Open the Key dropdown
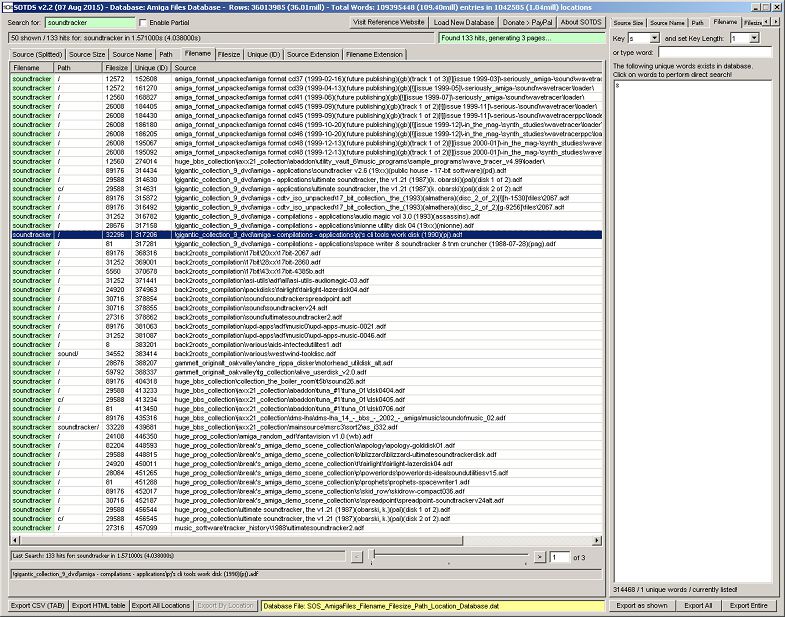The image size is (785, 617). point(655,38)
